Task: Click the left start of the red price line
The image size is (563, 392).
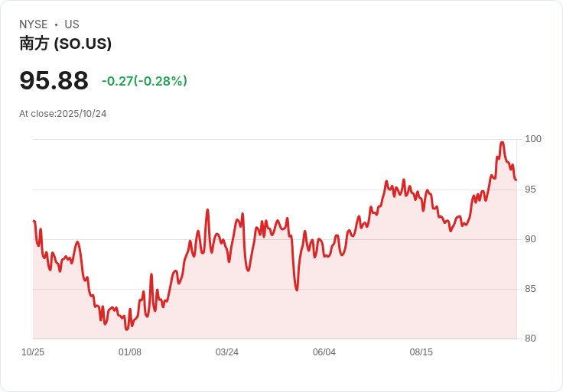Action: point(34,221)
